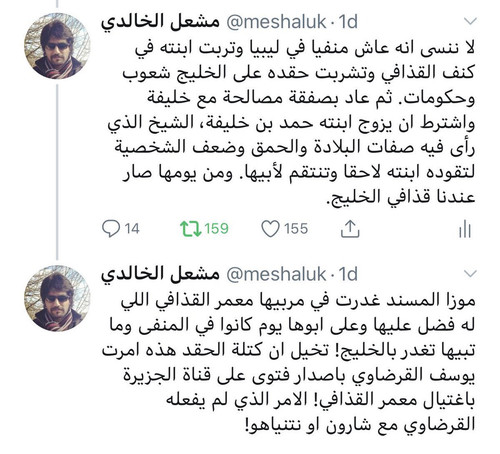This screenshot has width=500, height=454.
Task: Open second tweet text beginning موزا المسند
Action: 288,363
